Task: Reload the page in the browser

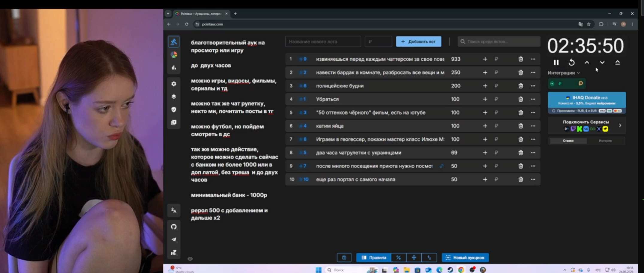Action: pyautogui.click(x=187, y=24)
